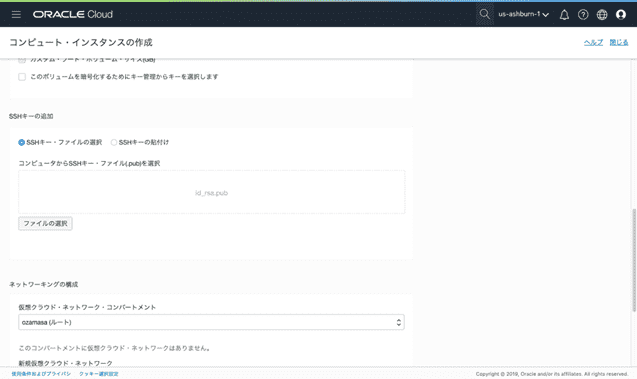
Task: Click the コンピュート・インスタンスの作成 page title
Action: click(81, 42)
